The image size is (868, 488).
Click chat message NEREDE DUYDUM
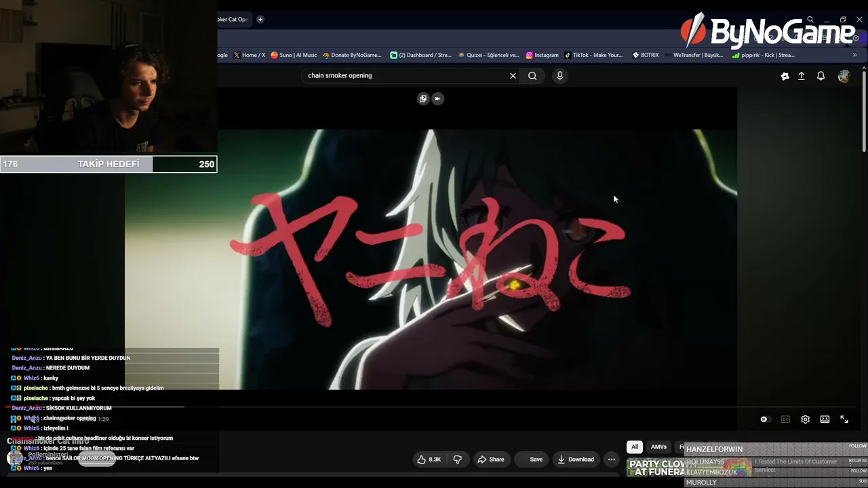68,368
